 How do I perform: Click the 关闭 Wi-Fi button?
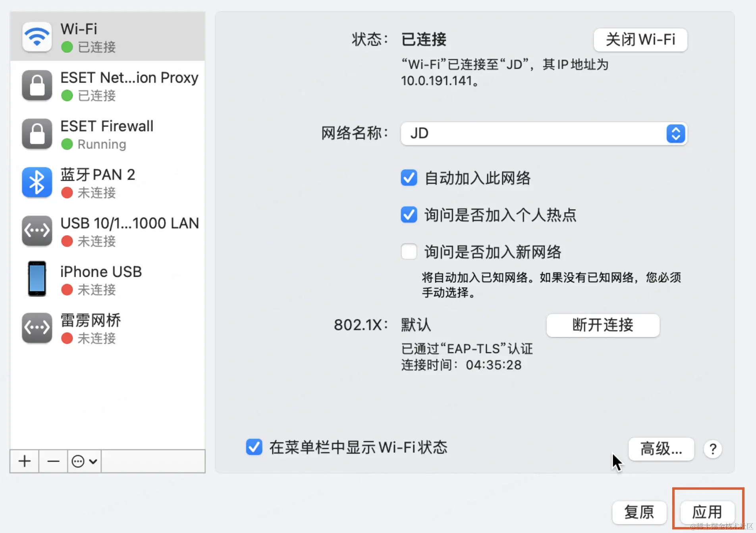click(x=640, y=40)
